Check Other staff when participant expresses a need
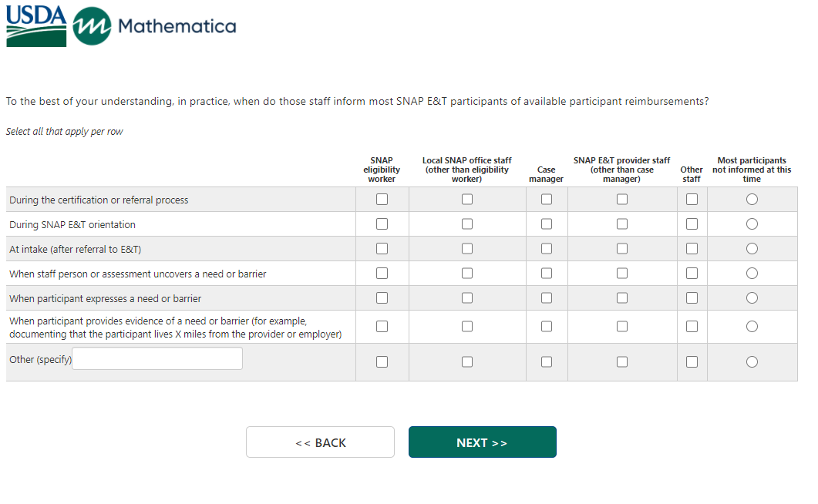 click(692, 298)
